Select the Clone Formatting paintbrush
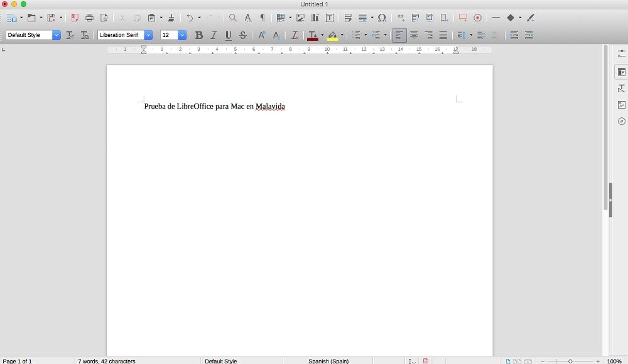This screenshot has width=628, height=364. pos(171,18)
